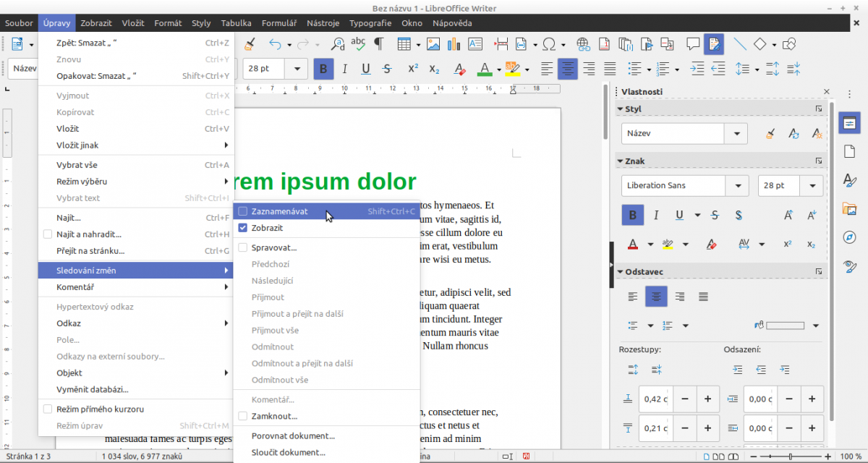The image size is (868, 463).
Task: Toggle Režim přímého kurzoru option
Action: (136, 409)
